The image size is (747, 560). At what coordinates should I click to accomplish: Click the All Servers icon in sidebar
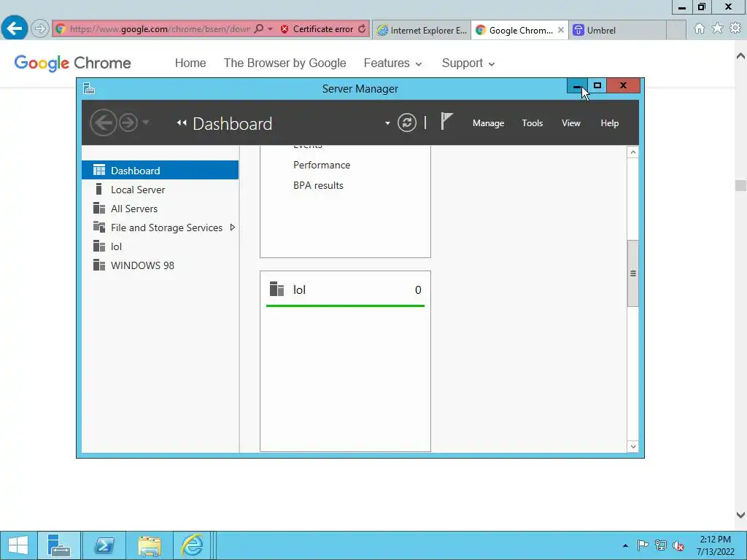click(x=99, y=208)
